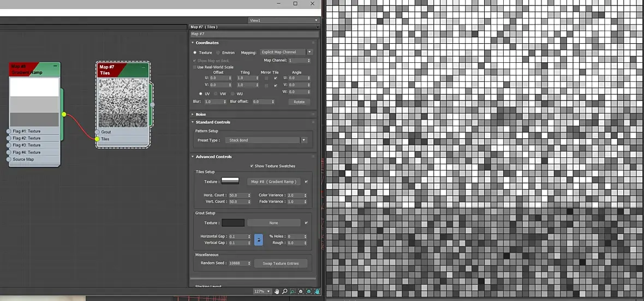Collapse the Map #8 Gradient Ramp node
Screen dimensions: 644x301
coord(56,66)
